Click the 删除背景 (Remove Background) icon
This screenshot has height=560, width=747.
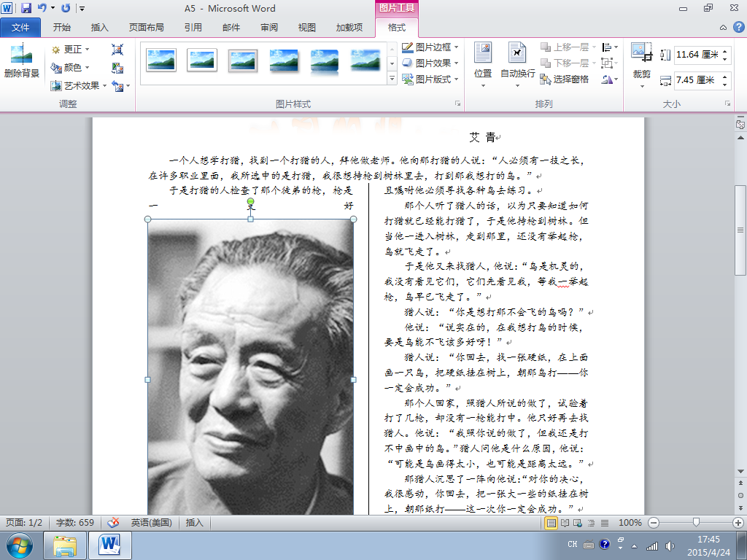pos(21,61)
